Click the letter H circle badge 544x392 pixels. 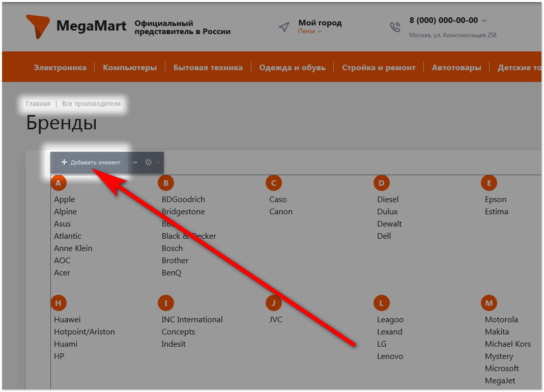click(x=59, y=303)
